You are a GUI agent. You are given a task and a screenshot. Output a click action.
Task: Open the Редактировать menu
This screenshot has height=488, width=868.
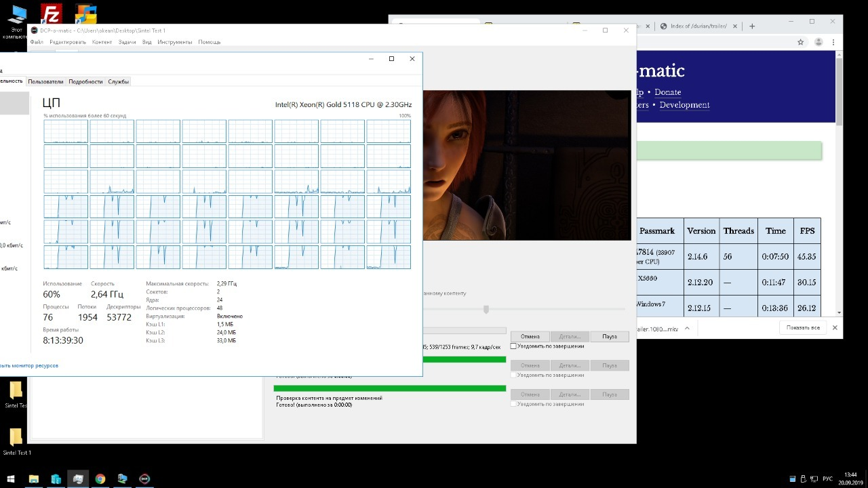[x=68, y=42]
